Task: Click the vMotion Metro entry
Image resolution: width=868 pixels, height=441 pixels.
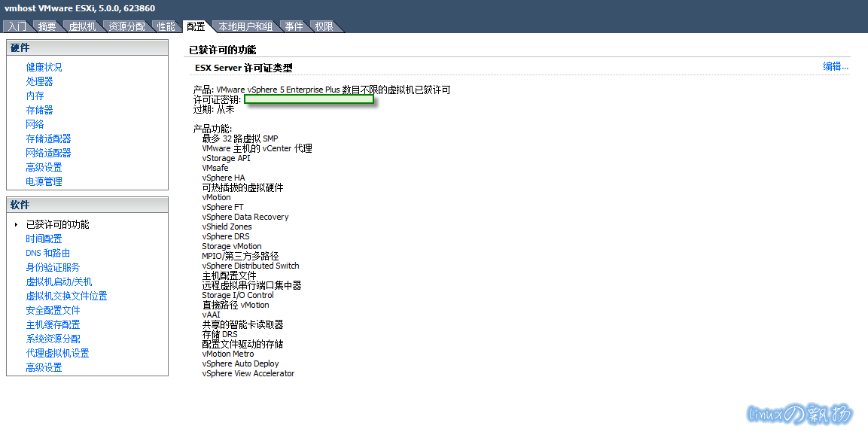Action: (228, 354)
